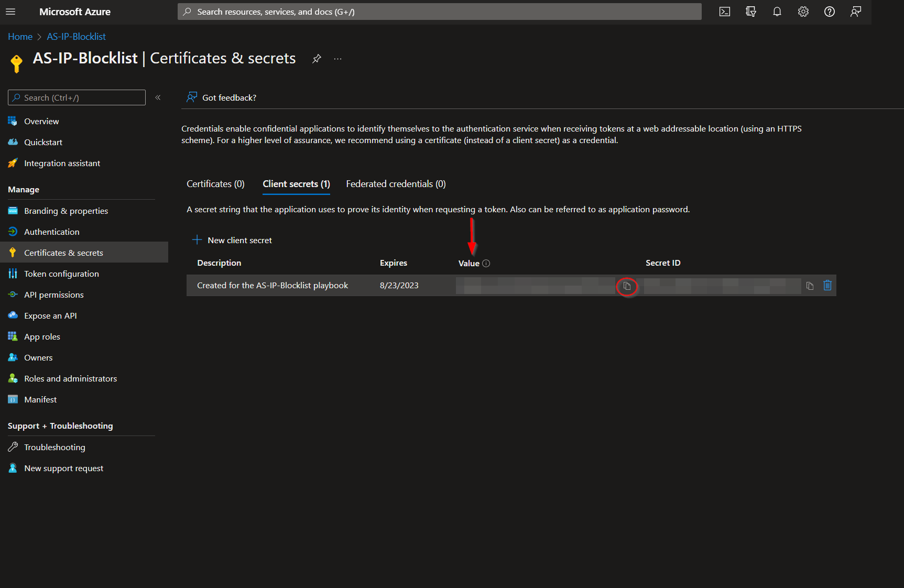The image size is (904, 588).
Task: Focus the sidebar Search (Ctrl+/) box
Action: coord(77,97)
